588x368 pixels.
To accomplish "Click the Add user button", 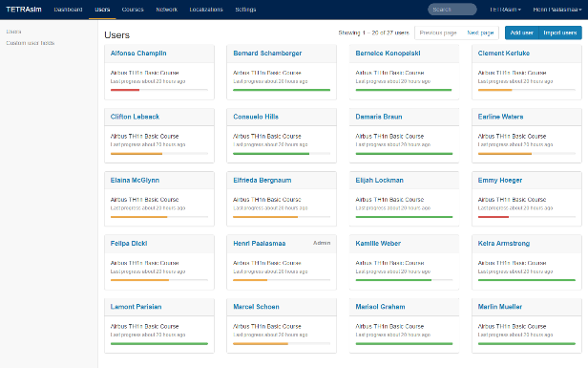I will pyautogui.click(x=521, y=32).
